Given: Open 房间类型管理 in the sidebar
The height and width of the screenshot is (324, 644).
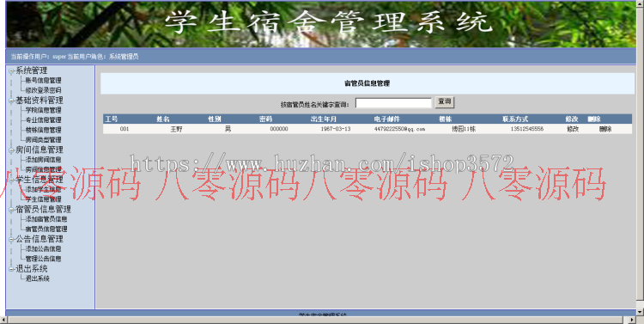Looking at the screenshot, I should (x=43, y=140).
